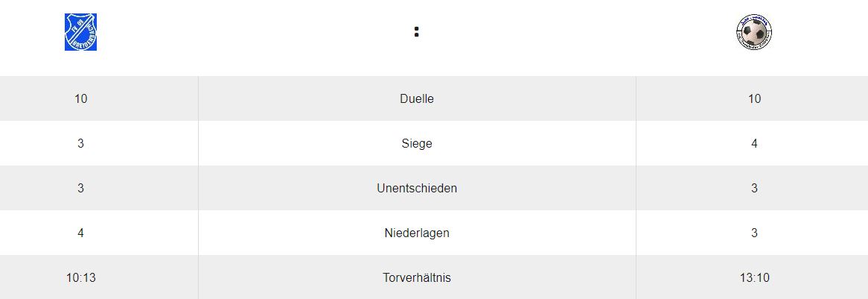
Task: Click the left team's Siege count 3
Action: tap(81, 143)
